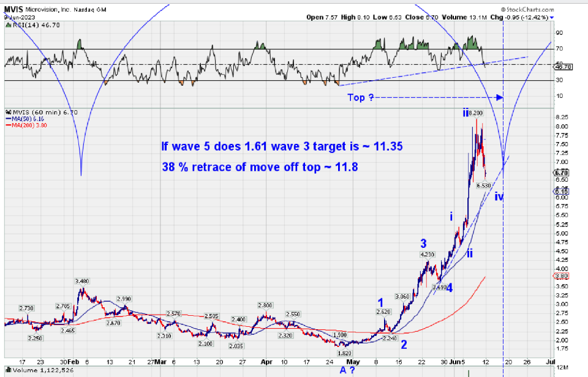
Task: Click the wave 'iv' label
Action: [499, 197]
